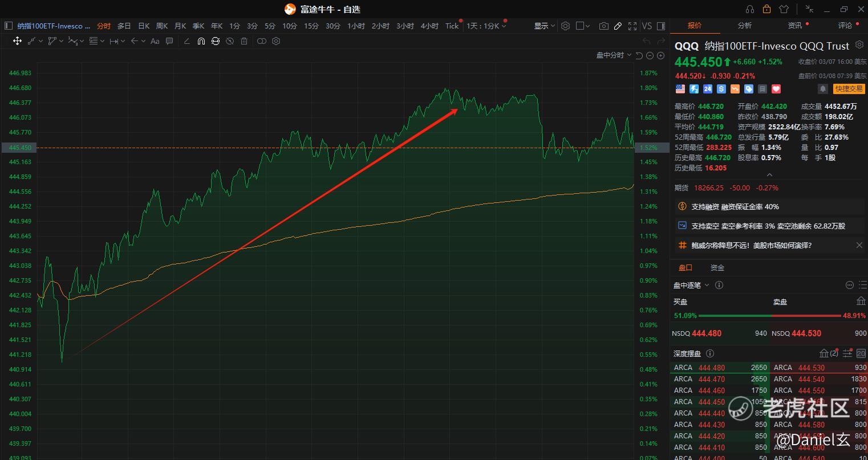
Task: Dismiss the news headline banner
Action: [859, 245]
